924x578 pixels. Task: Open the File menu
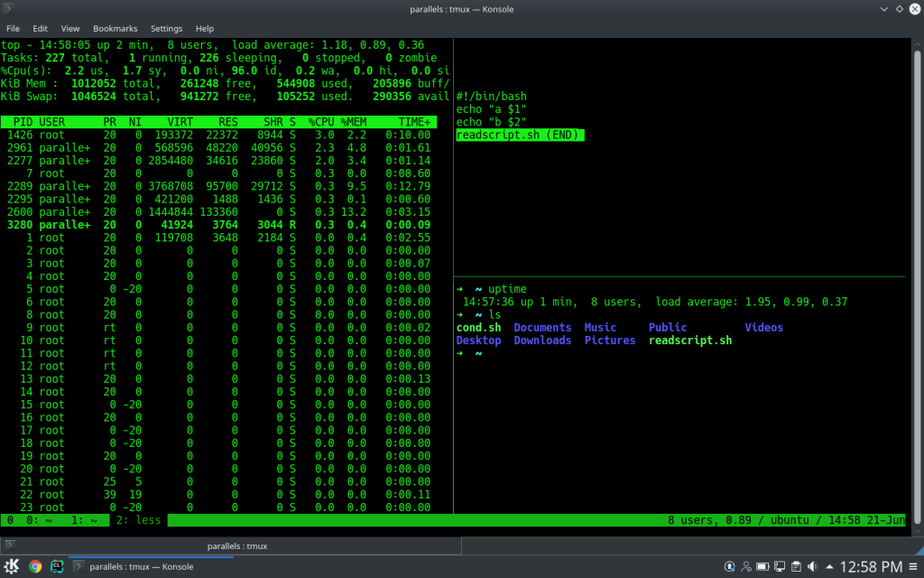[x=13, y=28]
